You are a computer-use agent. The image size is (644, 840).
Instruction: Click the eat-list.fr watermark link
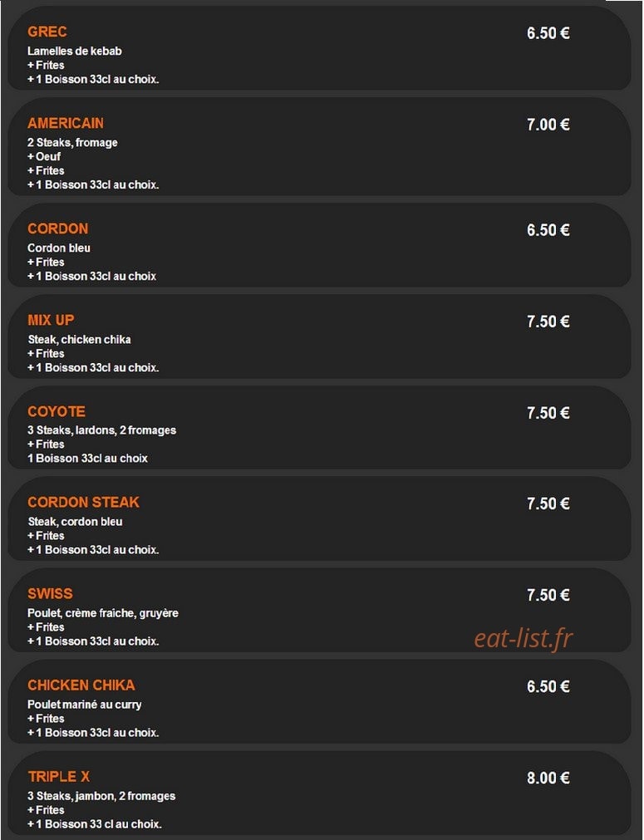coord(524,638)
